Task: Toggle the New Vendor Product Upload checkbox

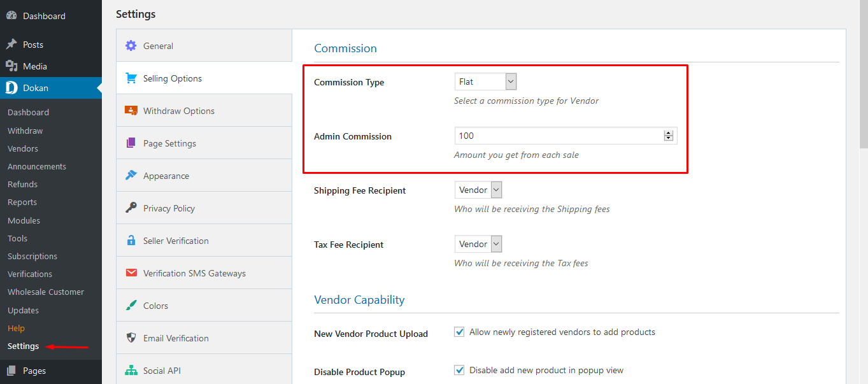Action: [x=459, y=332]
